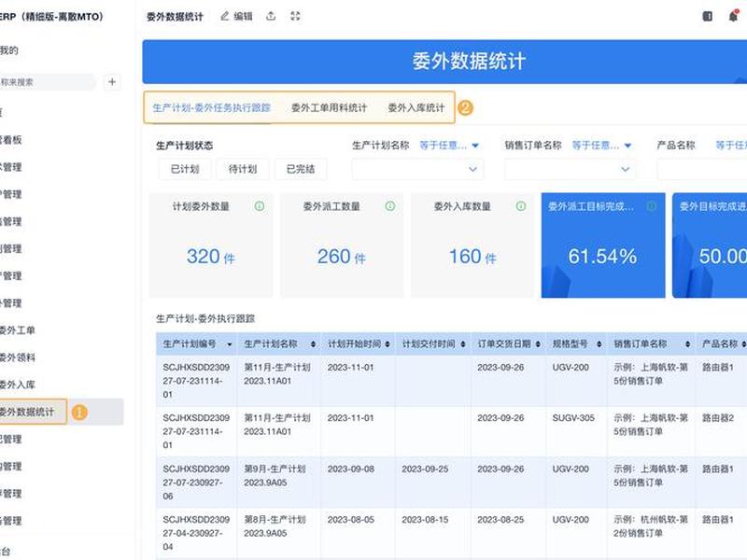Open the 生产计划名称 value combo box
Viewport: 747px width, 560px height.
[x=417, y=169]
